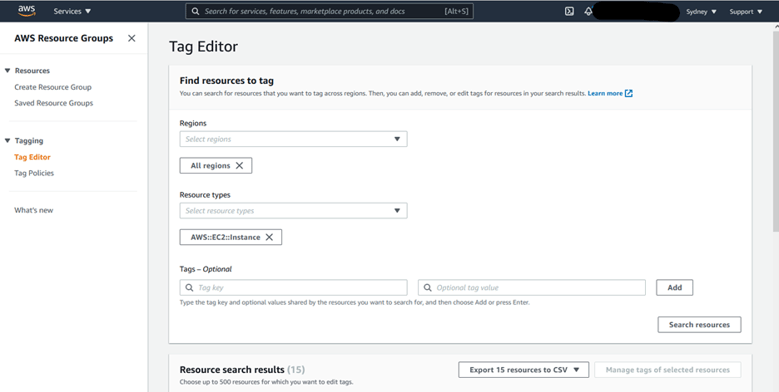Click Manage tags of selected resources
Image resolution: width=779 pixels, height=392 pixels.
point(668,370)
